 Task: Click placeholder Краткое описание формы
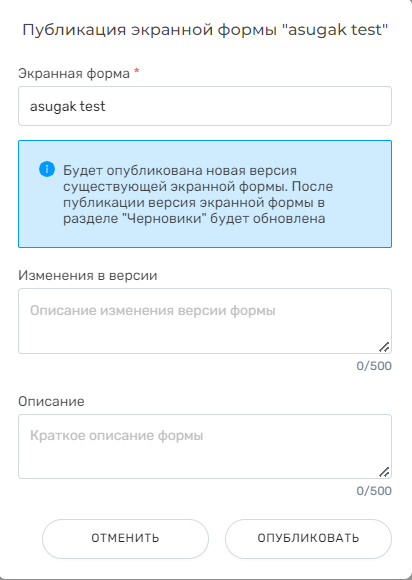coord(116,436)
